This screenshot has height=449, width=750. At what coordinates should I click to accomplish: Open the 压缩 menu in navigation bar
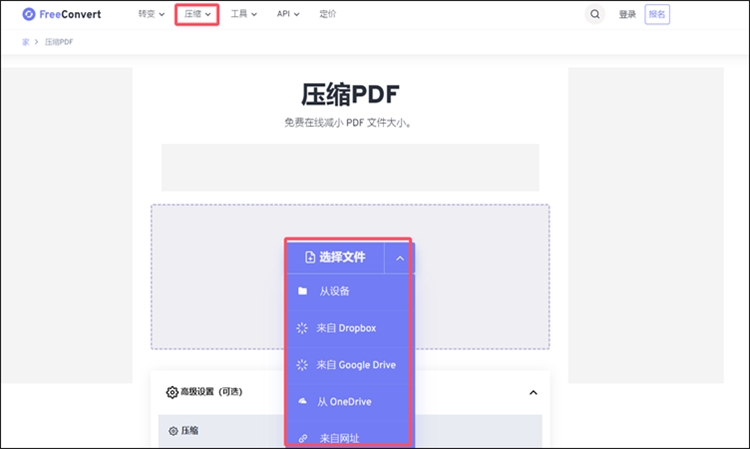click(x=197, y=14)
